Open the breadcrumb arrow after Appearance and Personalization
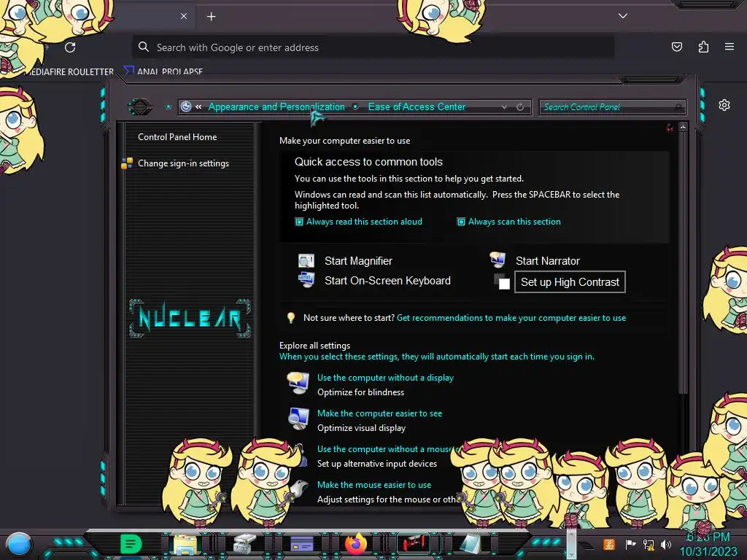The height and width of the screenshot is (560, 747). click(355, 106)
